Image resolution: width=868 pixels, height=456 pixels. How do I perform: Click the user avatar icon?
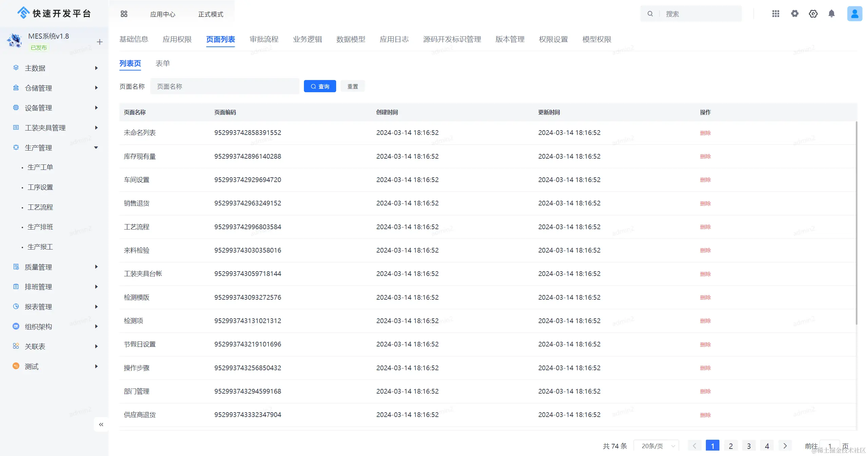[854, 14]
